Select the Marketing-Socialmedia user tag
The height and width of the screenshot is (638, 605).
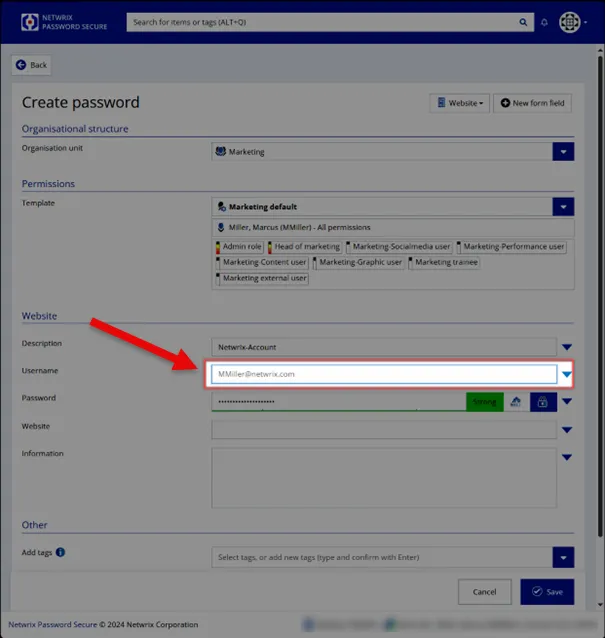pos(398,247)
